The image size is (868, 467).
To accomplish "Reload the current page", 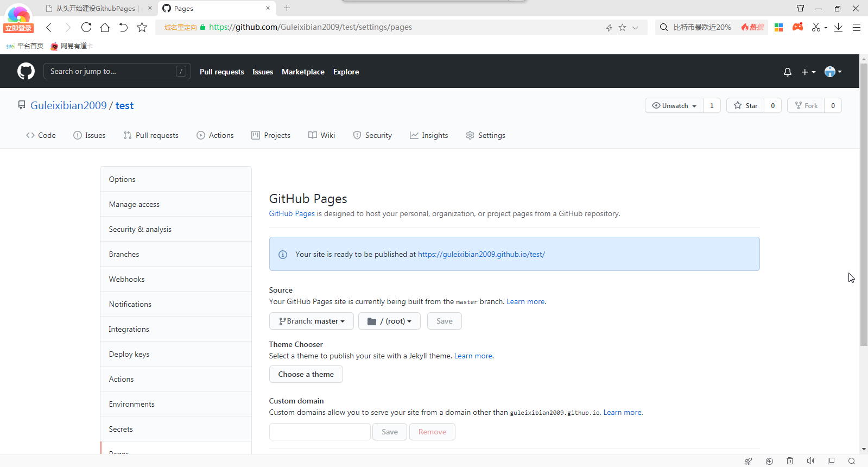I will [86, 27].
